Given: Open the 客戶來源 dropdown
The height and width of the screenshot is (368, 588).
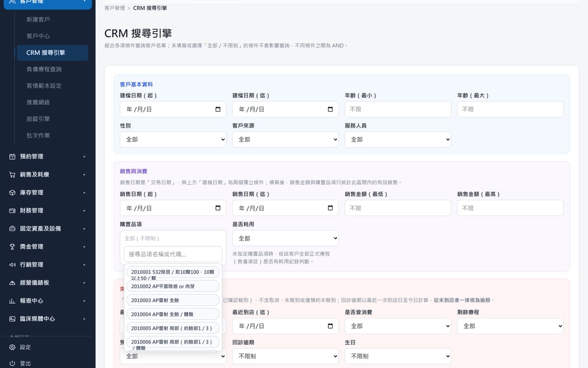Looking at the screenshot, I should [285, 139].
